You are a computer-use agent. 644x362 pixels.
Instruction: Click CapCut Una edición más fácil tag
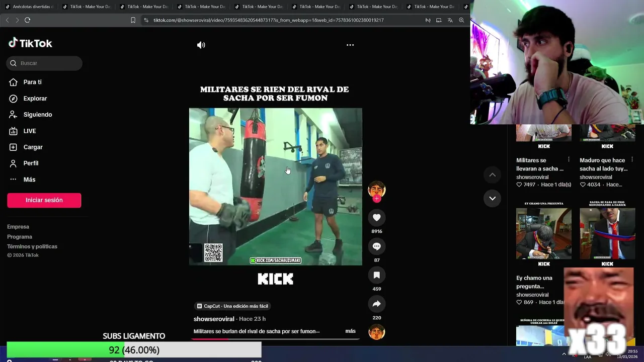click(232, 306)
